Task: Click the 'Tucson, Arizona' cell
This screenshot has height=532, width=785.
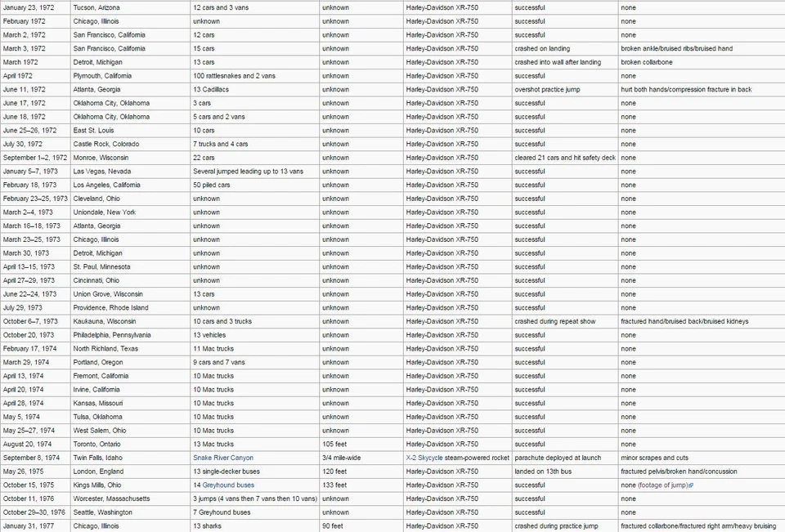Action: tap(130, 7)
